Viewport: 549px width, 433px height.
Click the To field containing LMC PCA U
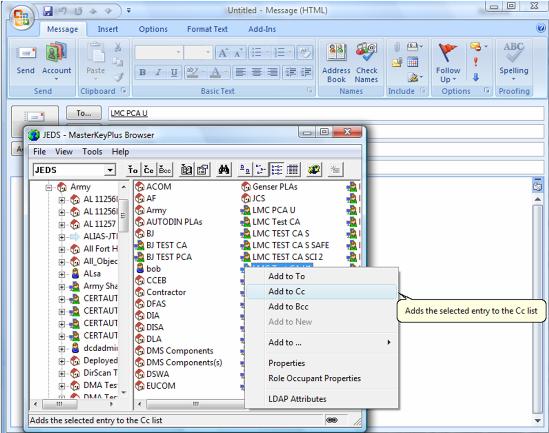point(326,113)
